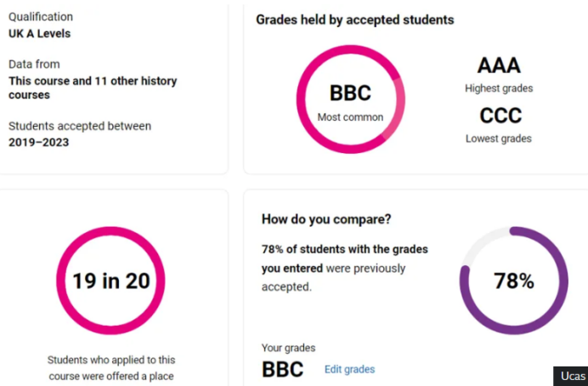Click the Students accepted between label
Image resolution: width=588 pixels, height=386 pixels.
[80, 126]
